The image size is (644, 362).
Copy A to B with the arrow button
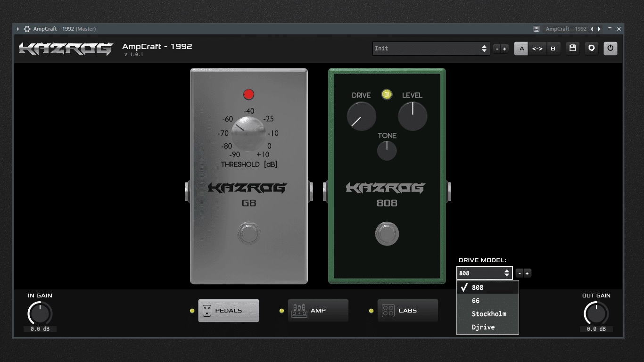pos(537,49)
